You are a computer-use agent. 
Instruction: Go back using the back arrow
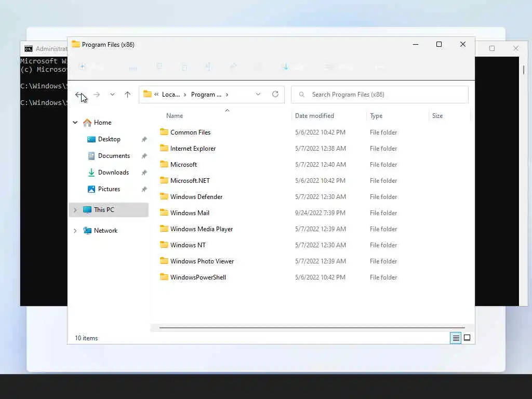tap(79, 95)
